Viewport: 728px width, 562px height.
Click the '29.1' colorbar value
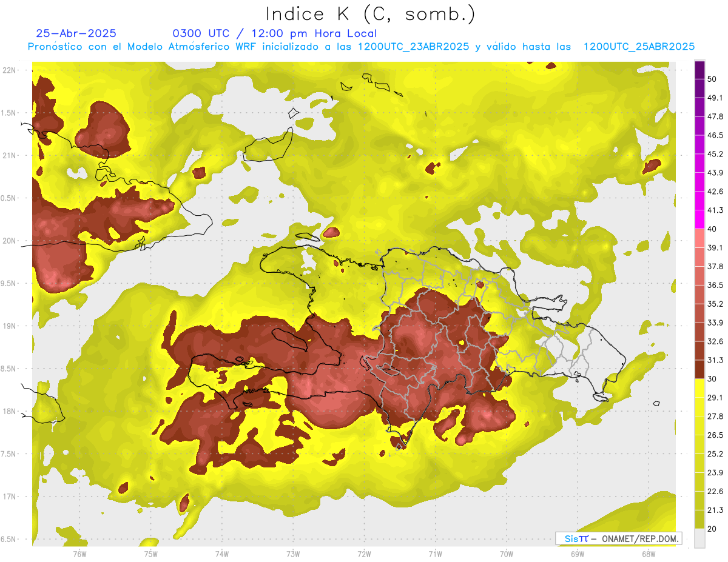click(715, 397)
